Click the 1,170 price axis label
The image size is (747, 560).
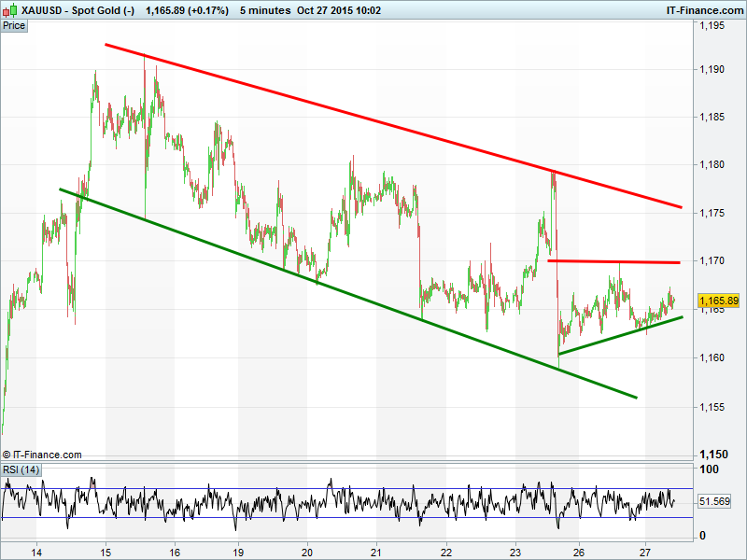(712, 260)
